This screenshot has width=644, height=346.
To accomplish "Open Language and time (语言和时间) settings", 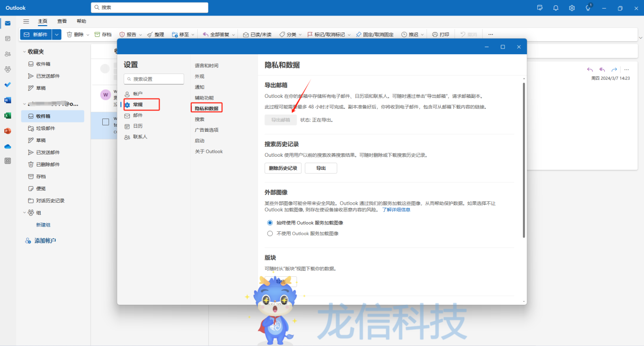I will pyautogui.click(x=206, y=65).
